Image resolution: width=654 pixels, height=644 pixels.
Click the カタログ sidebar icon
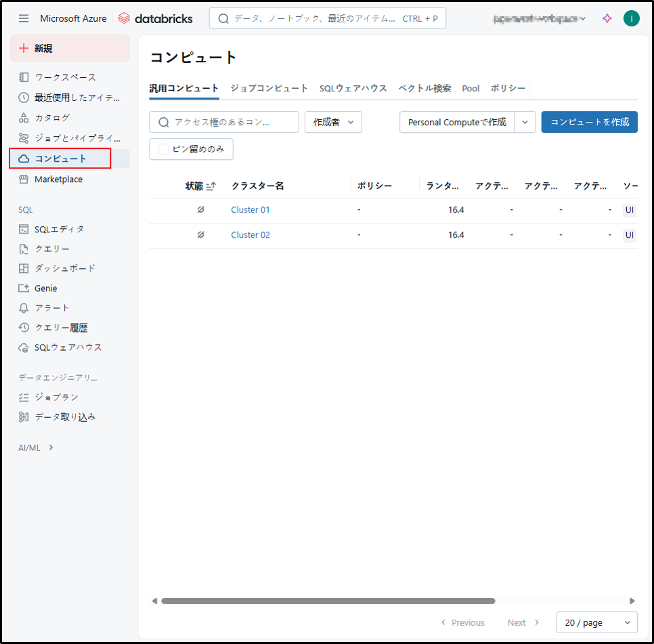[x=24, y=118]
